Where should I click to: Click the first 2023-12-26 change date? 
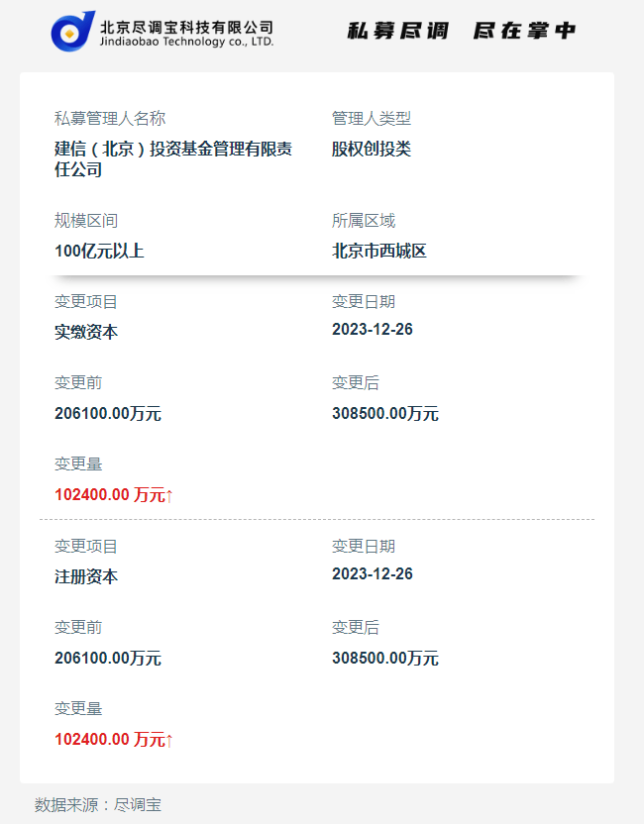pos(373,330)
